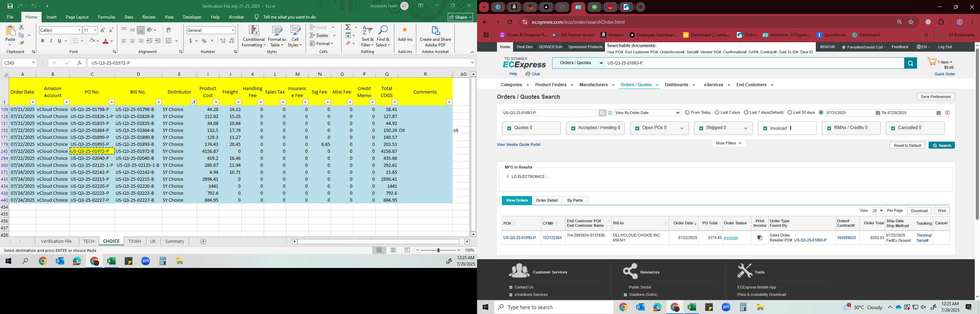Open Sort & Filter menu
Viewport: 980px width, 314px height.
[367, 37]
